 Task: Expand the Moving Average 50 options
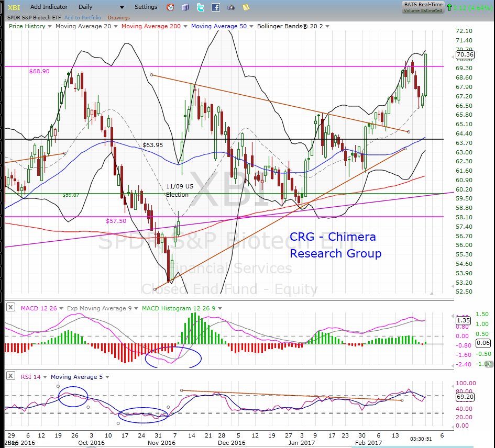251,27
